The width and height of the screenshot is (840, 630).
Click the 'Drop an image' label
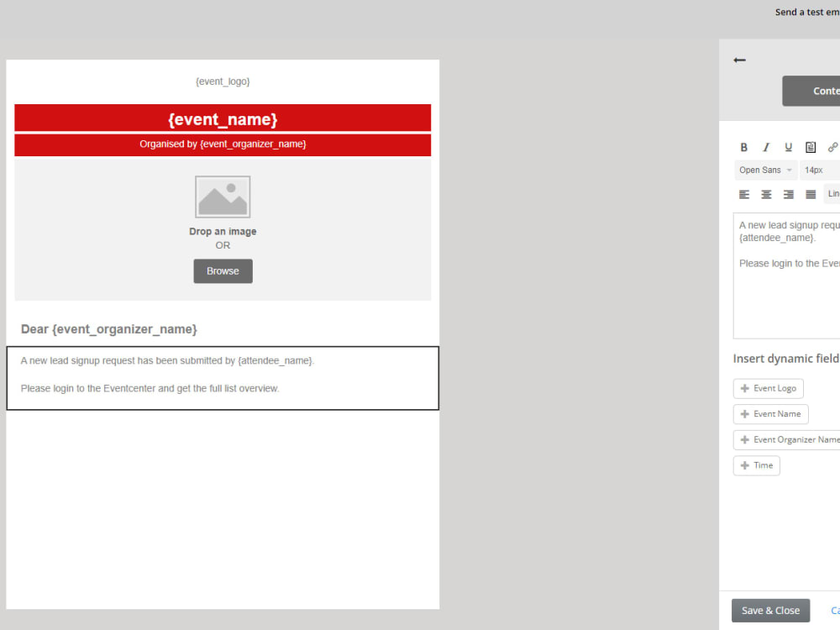tap(223, 232)
